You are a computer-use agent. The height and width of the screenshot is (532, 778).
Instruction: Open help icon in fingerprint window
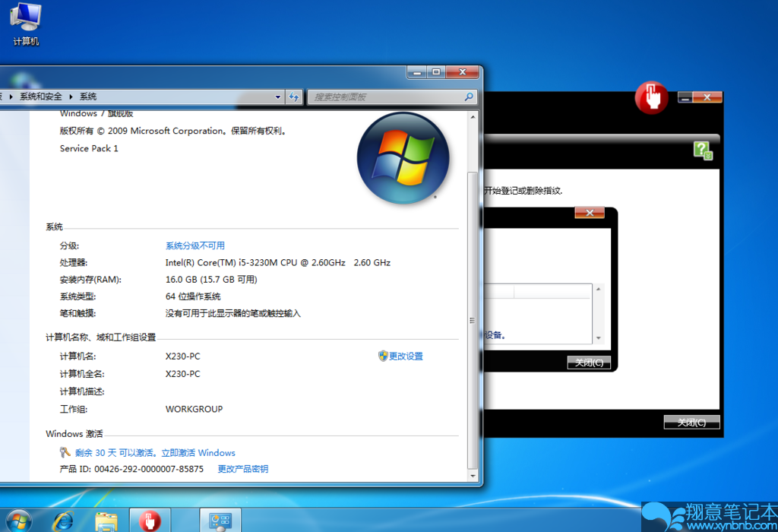(x=703, y=150)
